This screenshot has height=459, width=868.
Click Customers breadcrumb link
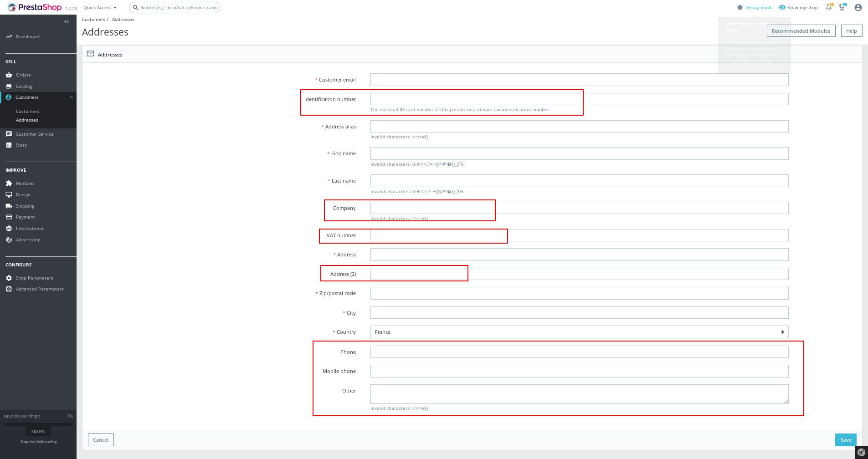pos(93,19)
